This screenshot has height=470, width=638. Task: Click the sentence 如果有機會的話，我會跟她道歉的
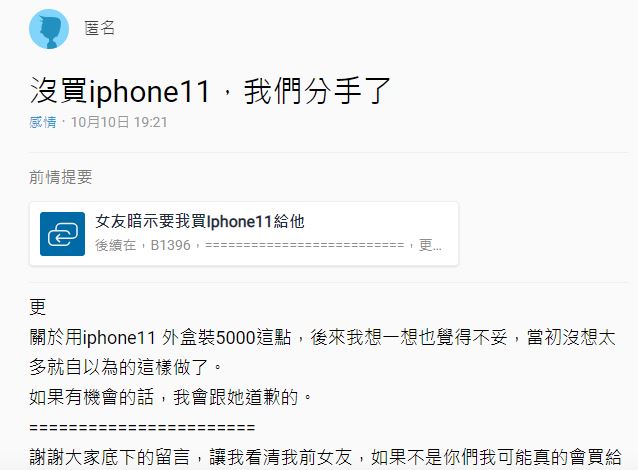click(171, 397)
